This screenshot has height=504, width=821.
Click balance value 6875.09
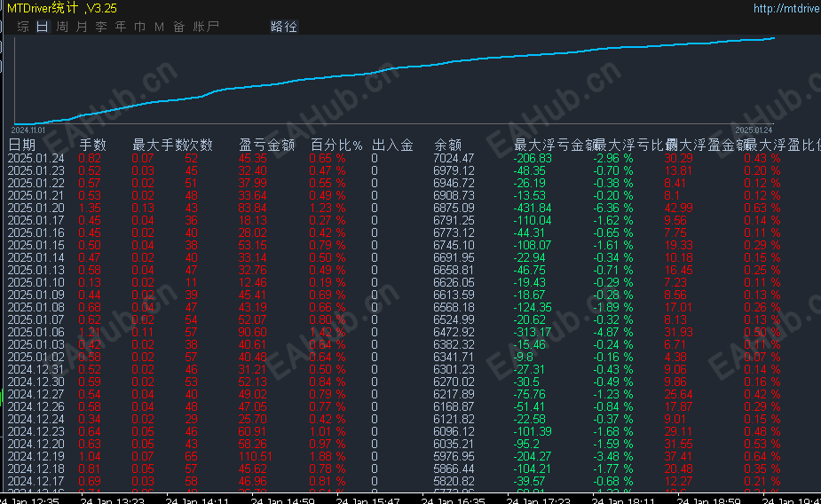(454, 208)
